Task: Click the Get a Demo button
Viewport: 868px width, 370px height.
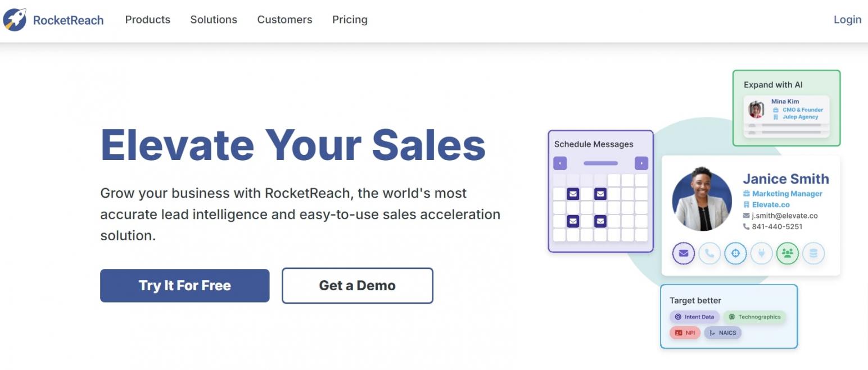Action: point(357,286)
